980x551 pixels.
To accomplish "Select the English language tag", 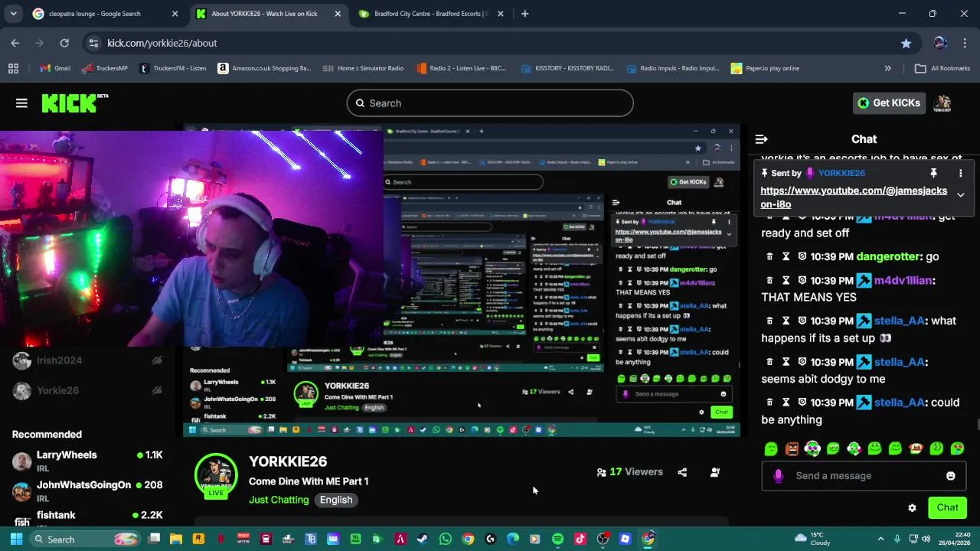I will pyautogui.click(x=336, y=500).
